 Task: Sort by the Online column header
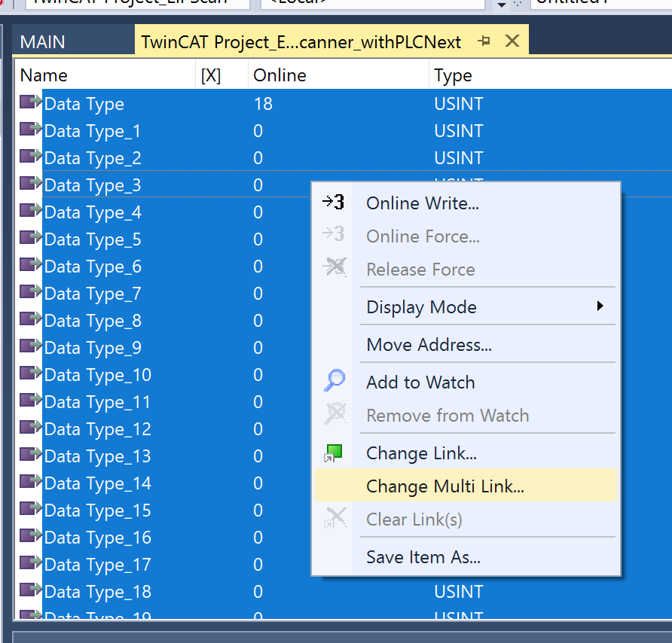coord(338,75)
